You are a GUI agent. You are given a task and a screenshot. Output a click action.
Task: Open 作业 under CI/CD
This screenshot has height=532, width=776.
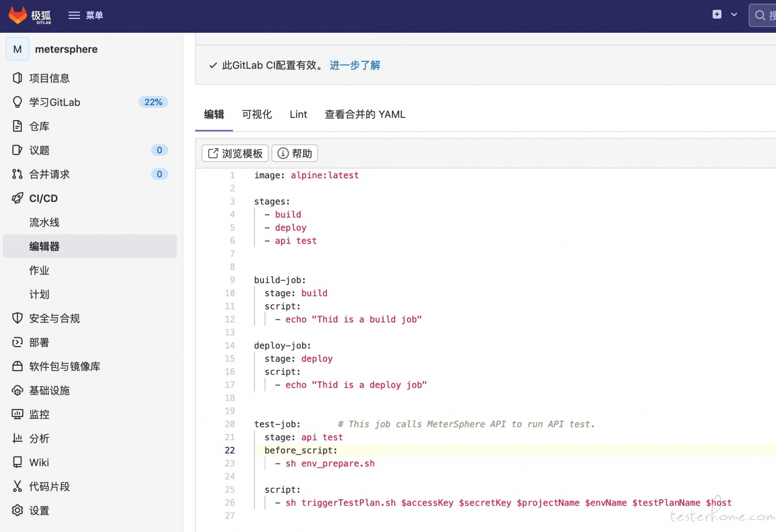[39, 270]
